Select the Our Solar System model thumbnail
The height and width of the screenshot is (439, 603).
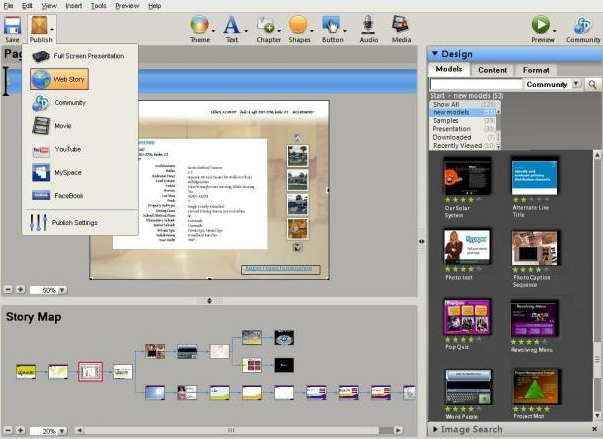[x=468, y=176]
